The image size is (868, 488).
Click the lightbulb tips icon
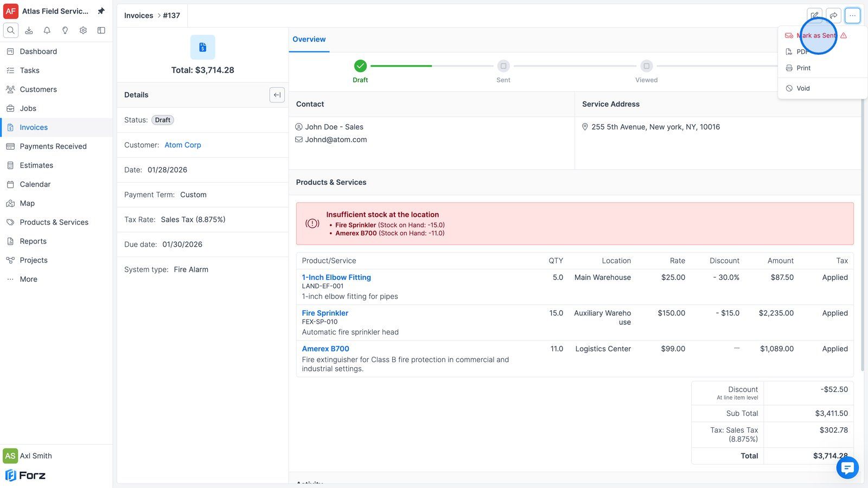65,30
